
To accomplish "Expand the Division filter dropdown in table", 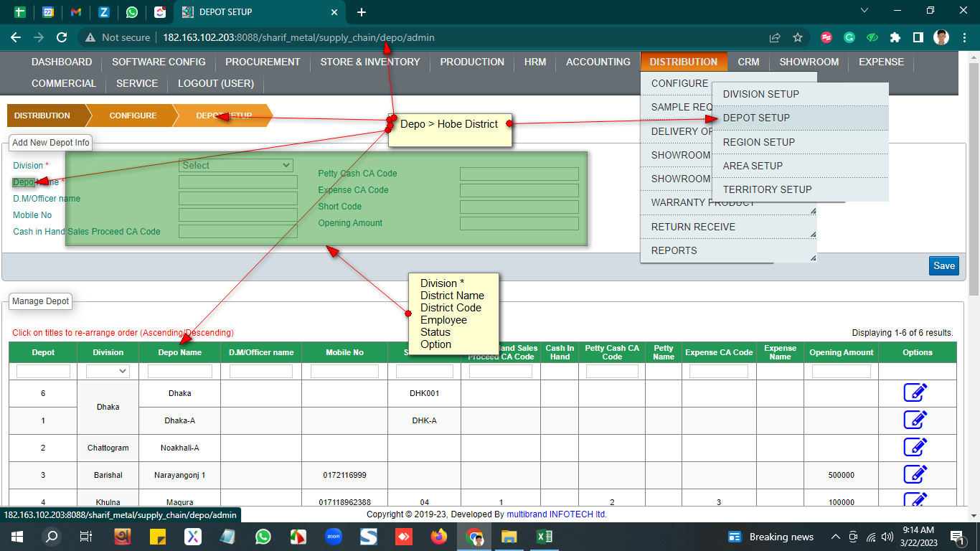I will click(x=108, y=372).
